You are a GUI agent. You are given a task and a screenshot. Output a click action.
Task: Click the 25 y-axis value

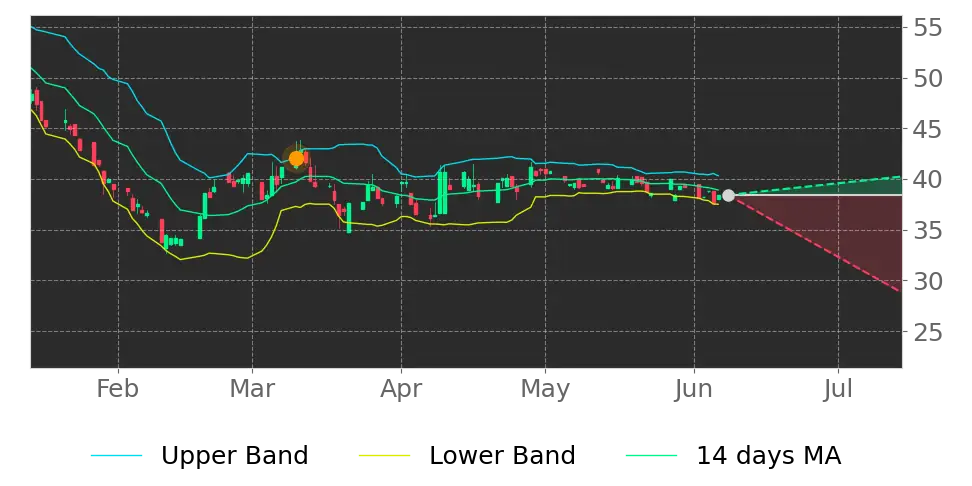tap(928, 332)
